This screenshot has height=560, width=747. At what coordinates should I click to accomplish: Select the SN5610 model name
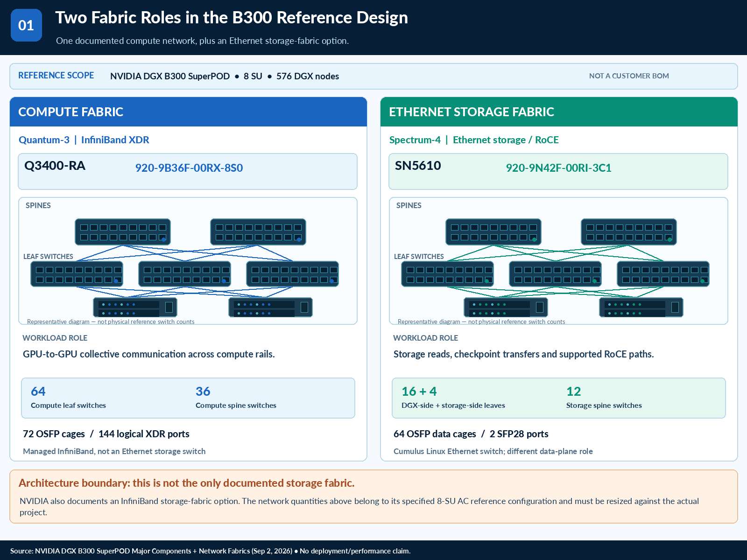pos(418,166)
